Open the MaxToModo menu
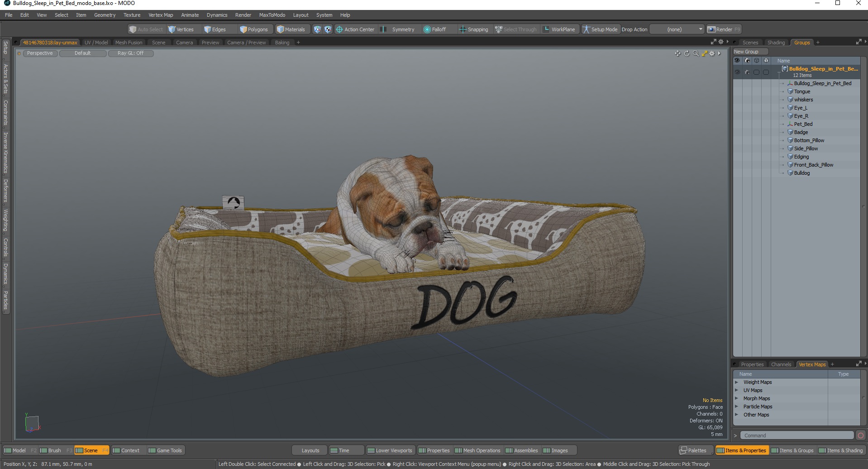This screenshot has width=868, height=469. (272, 15)
